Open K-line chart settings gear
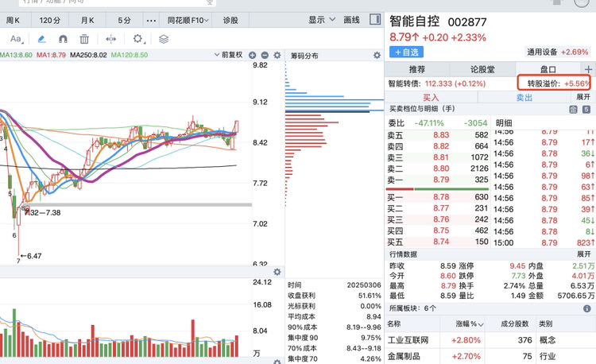This screenshot has width=596, height=364. tap(277, 55)
